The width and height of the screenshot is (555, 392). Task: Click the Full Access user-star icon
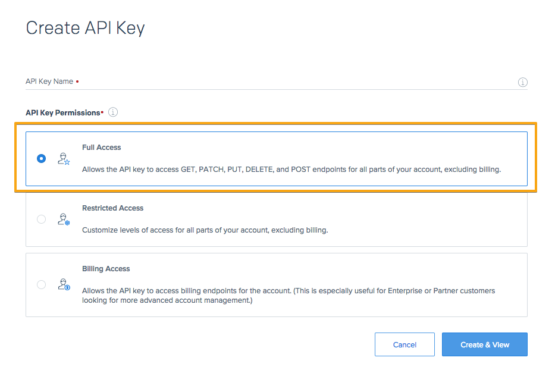tap(64, 158)
